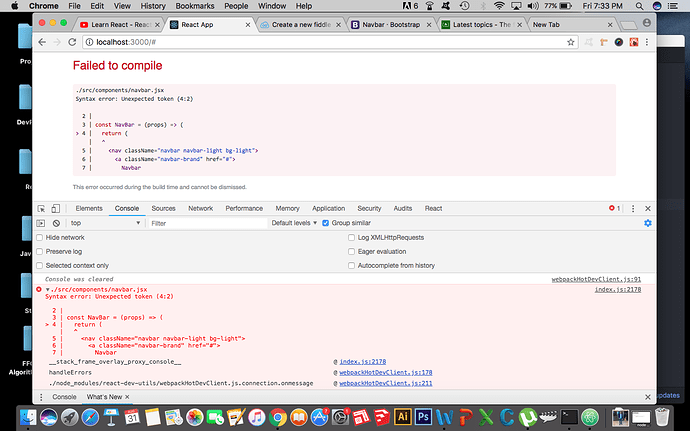Screen dimensions: 690x431
Task: Open the drawer's three-dot menu
Action: pos(41,397)
